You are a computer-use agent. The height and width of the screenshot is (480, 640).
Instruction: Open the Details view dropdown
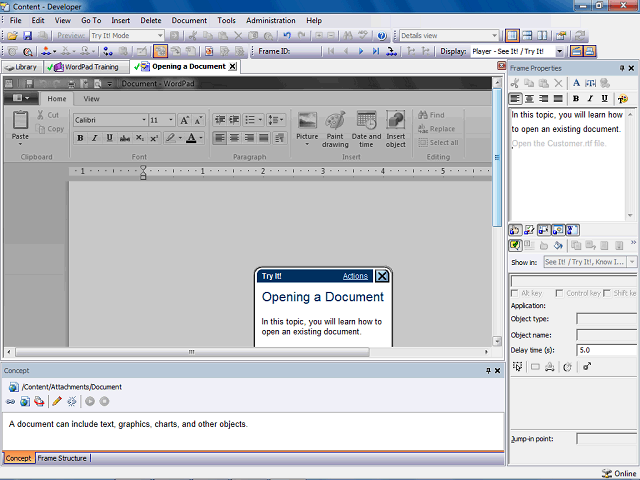[494, 36]
